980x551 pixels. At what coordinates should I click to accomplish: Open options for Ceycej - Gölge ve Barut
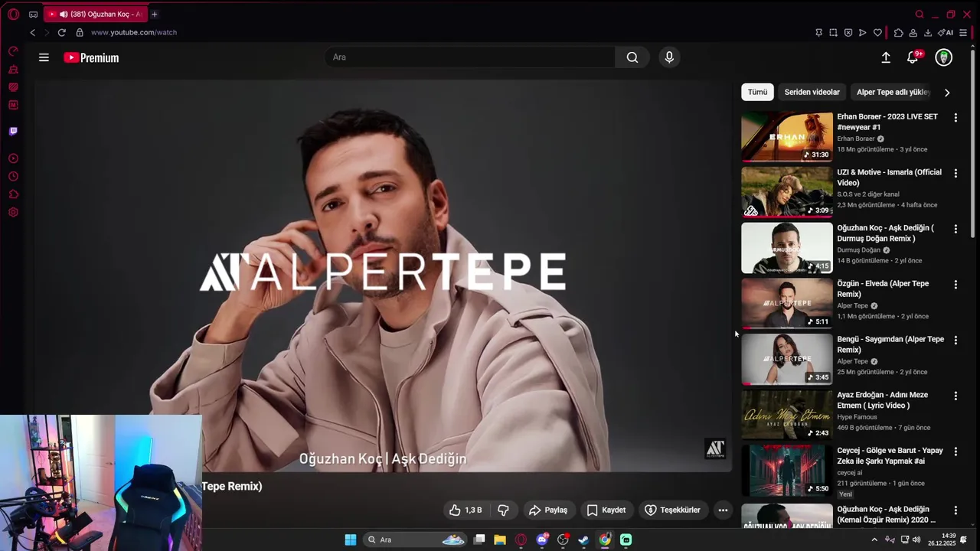[955, 452]
